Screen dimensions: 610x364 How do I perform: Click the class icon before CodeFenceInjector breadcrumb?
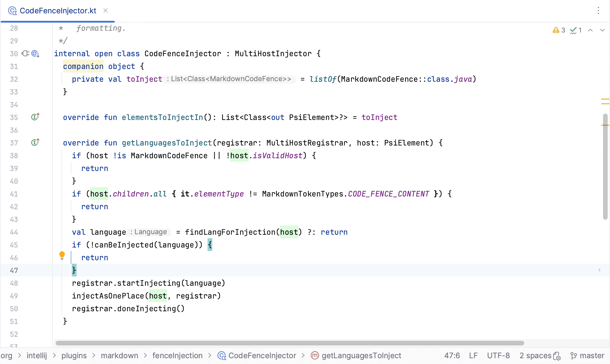click(222, 356)
